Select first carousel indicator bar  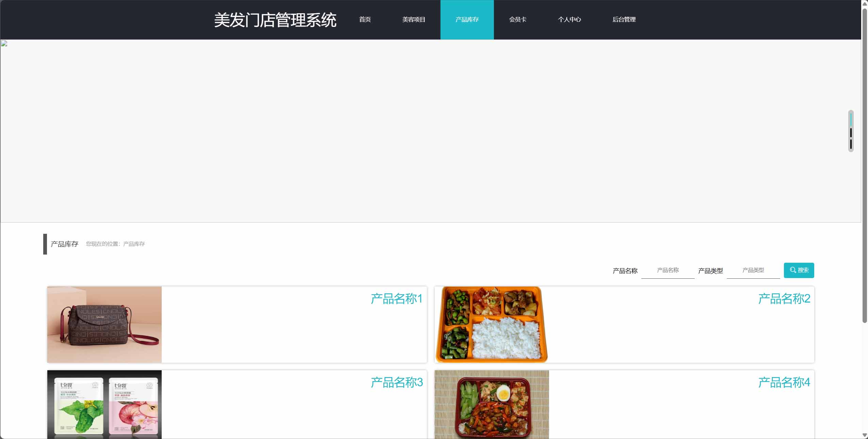coord(851,119)
